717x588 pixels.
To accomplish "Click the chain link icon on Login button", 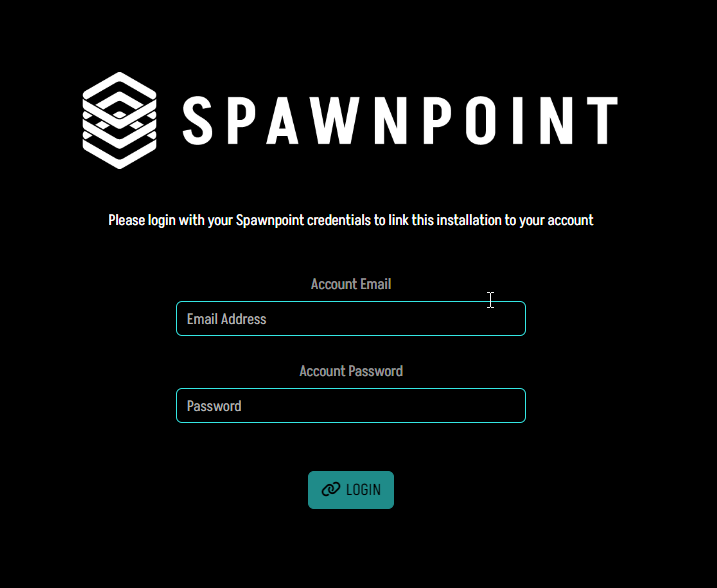I will (x=330, y=490).
